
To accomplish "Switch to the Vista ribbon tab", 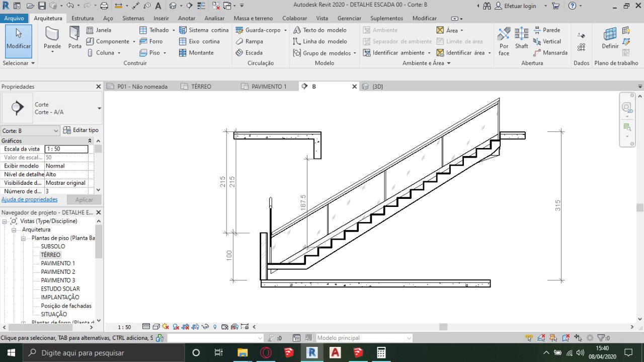I will (322, 18).
